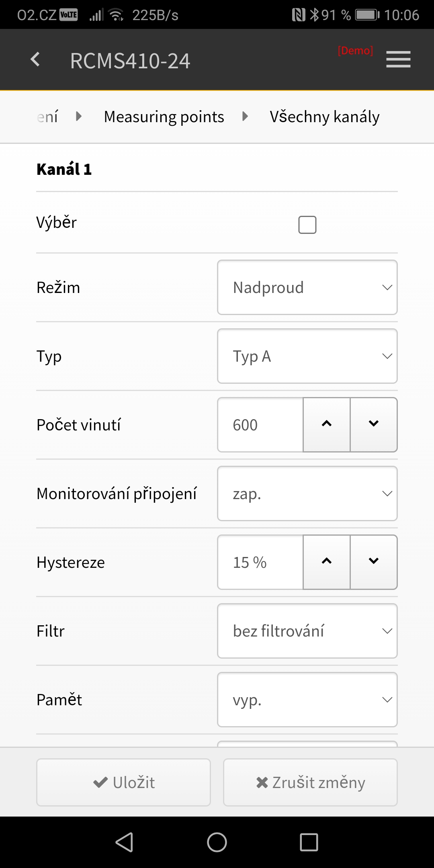
Task: Discard edits via Zrušit změny
Action: 310,782
